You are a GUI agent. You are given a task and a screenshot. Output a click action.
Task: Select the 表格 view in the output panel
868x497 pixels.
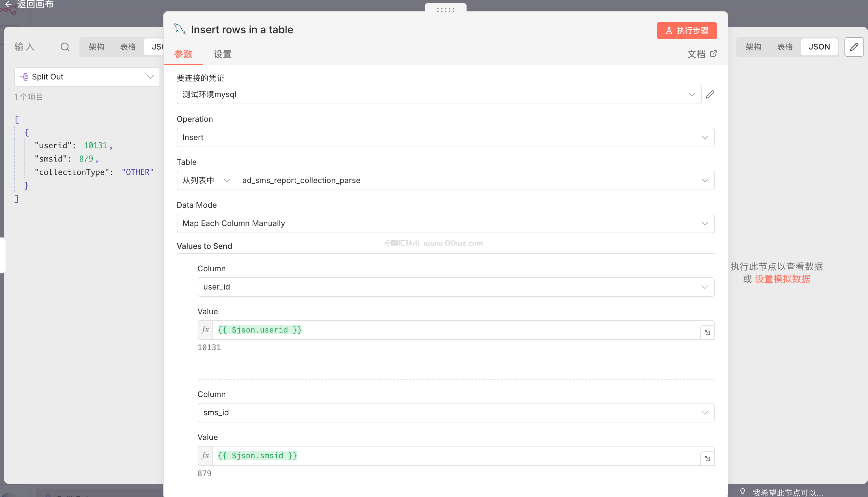[785, 47]
